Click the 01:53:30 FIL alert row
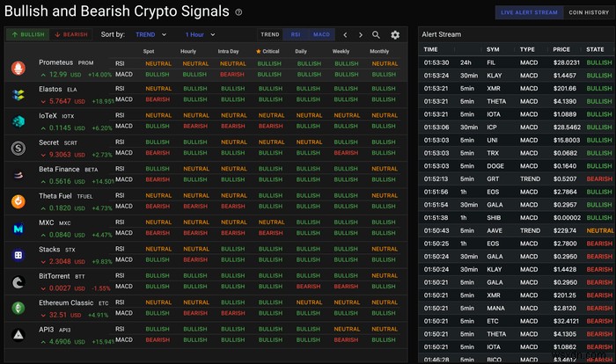The width and height of the screenshot is (616, 364). pyautogui.click(x=517, y=62)
